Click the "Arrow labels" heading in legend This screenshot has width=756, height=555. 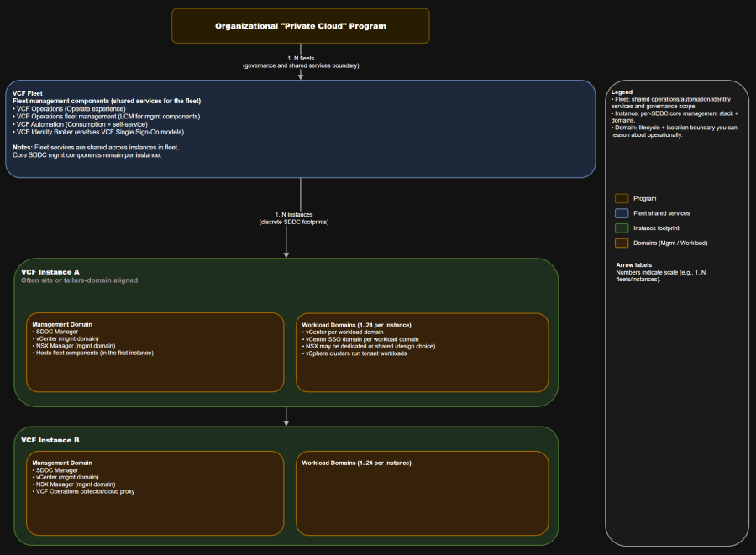click(x=634, y=264)
